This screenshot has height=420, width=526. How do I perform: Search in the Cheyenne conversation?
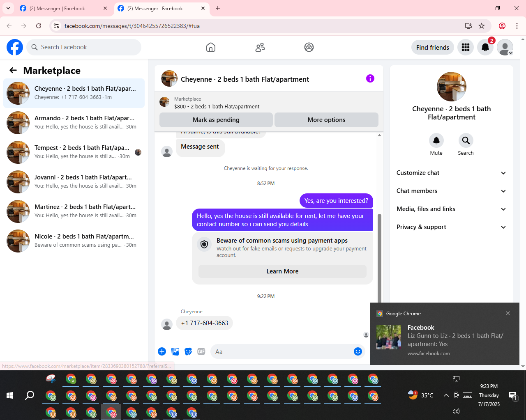pyautogui.click(x=466, y=140)
